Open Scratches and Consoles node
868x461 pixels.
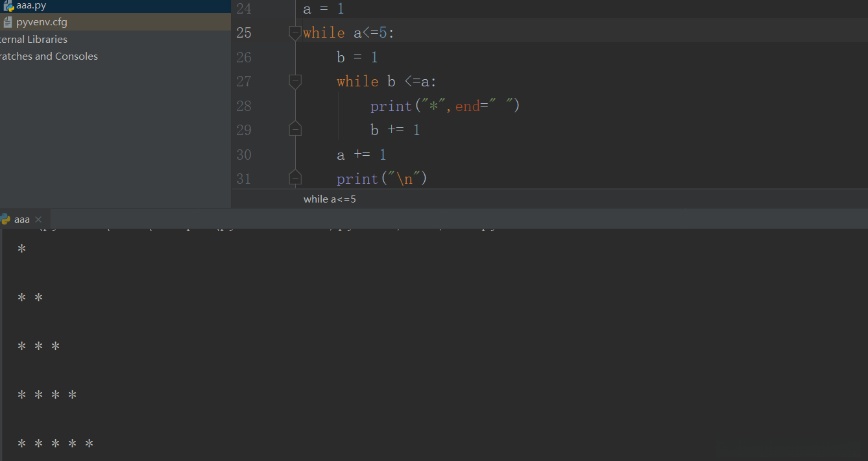tap(48, 56)
